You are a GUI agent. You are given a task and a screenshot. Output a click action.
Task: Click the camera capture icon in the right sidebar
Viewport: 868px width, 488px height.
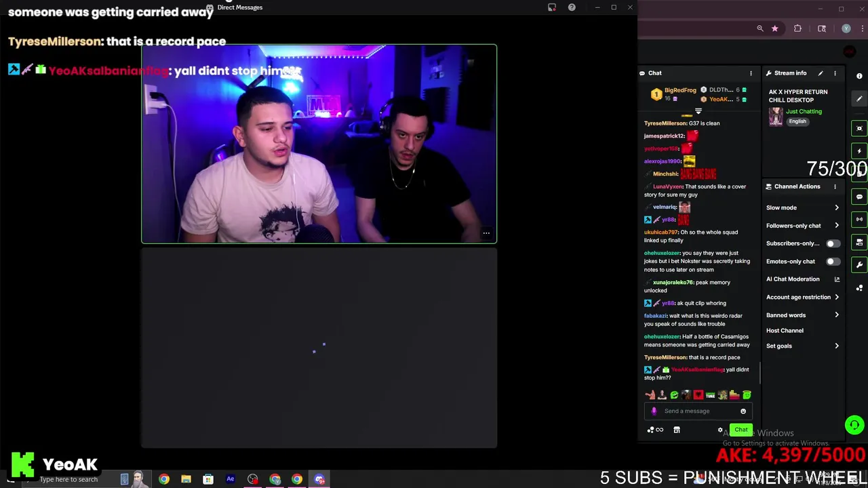pos(859,128)
